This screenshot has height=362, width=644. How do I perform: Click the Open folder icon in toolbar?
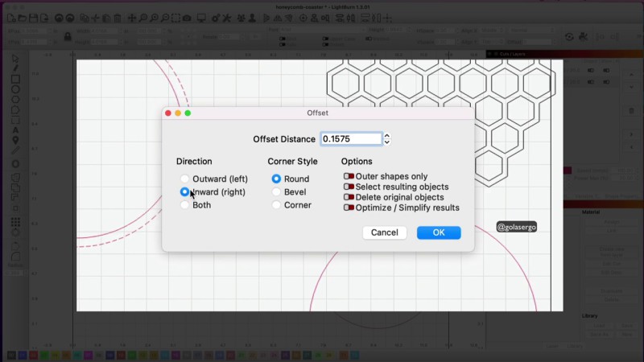[x=22, y=18]
